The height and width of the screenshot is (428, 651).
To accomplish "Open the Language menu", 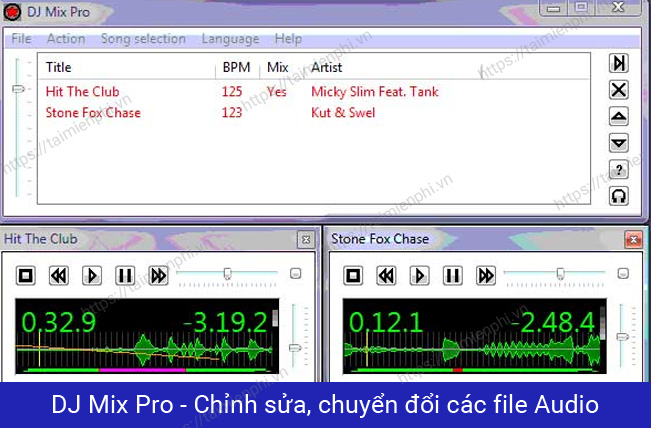I will coord(230,39).
